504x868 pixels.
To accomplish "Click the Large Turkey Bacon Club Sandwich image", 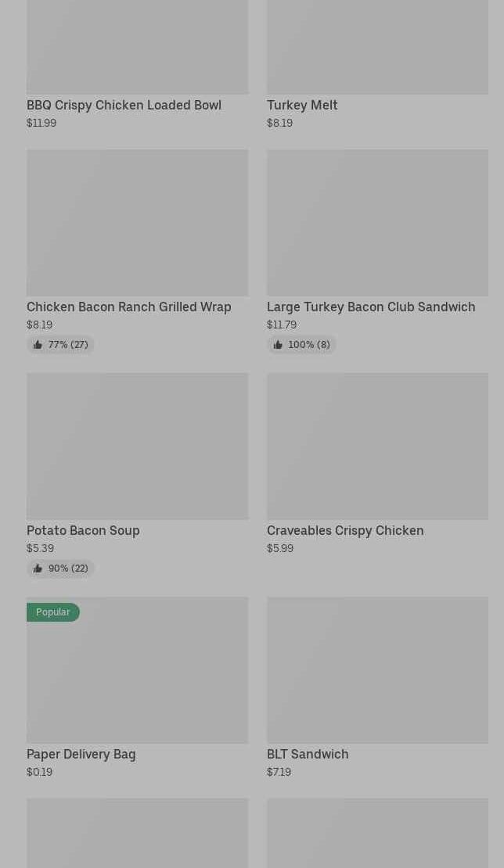I will coord(377,223).
